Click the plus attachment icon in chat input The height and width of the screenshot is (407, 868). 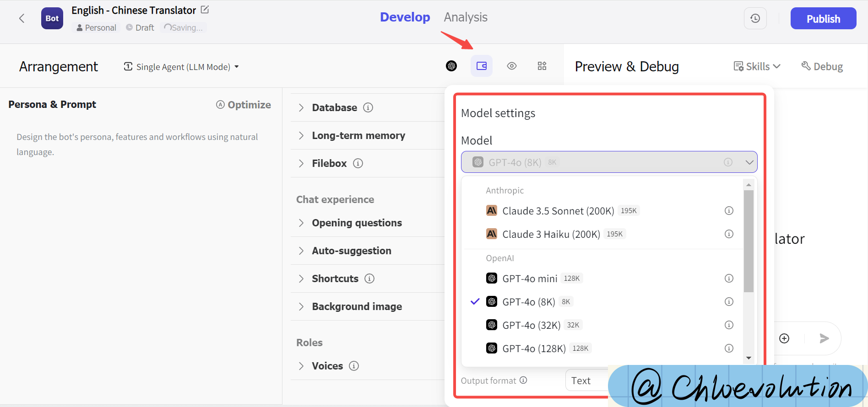point(784,338)
